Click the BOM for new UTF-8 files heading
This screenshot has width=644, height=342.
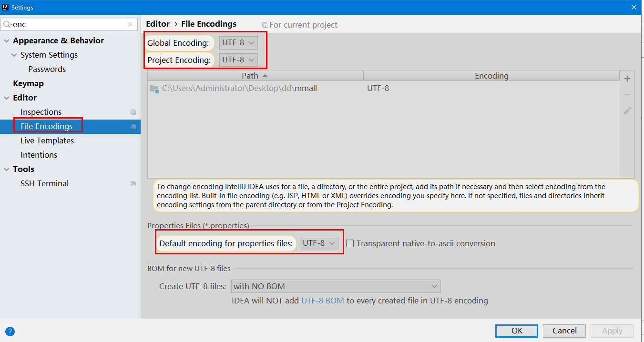[189, 269]
